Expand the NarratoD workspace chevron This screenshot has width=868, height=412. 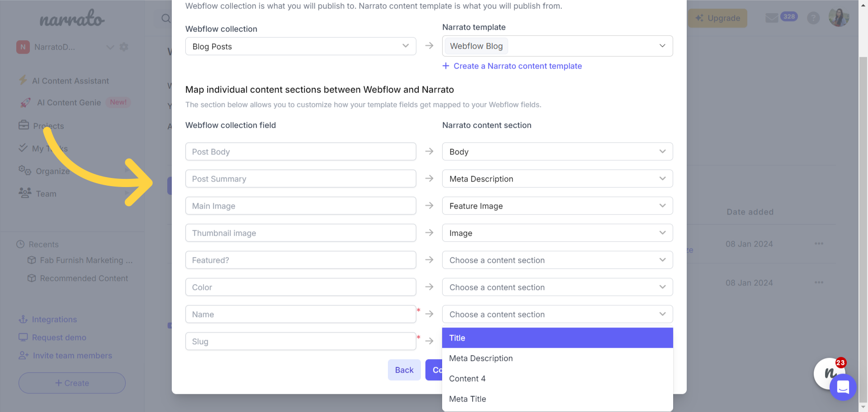[110, 47]
